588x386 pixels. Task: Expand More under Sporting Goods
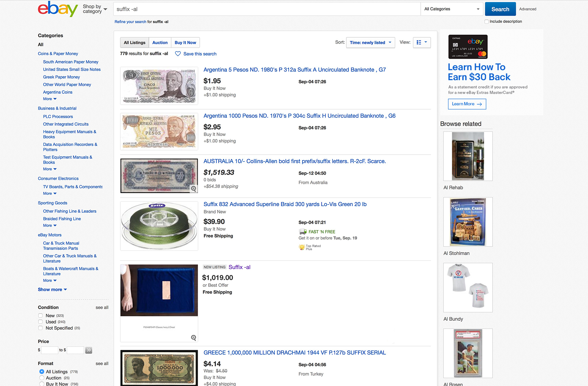50,226
